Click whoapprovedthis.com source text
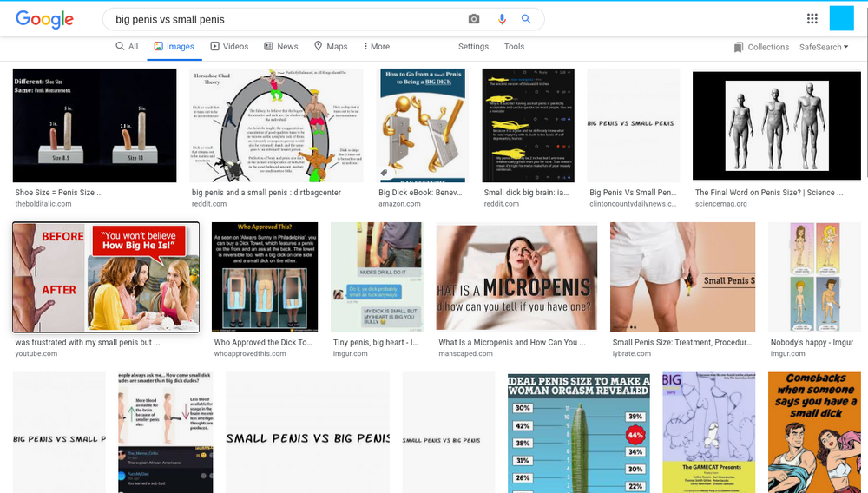This screenshot has height=493, width=868. [x=250, y=353]
